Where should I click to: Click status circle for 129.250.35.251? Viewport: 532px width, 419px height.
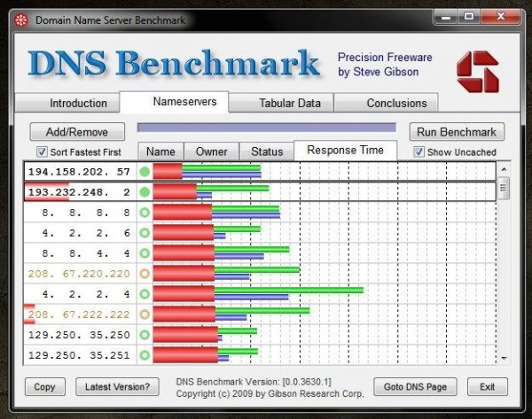pyautogui.click(x=145, y=355)
